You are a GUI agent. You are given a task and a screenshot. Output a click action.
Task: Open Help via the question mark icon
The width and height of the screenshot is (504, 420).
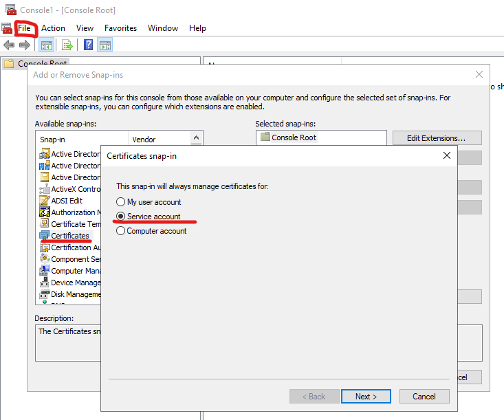pos(88,45)
